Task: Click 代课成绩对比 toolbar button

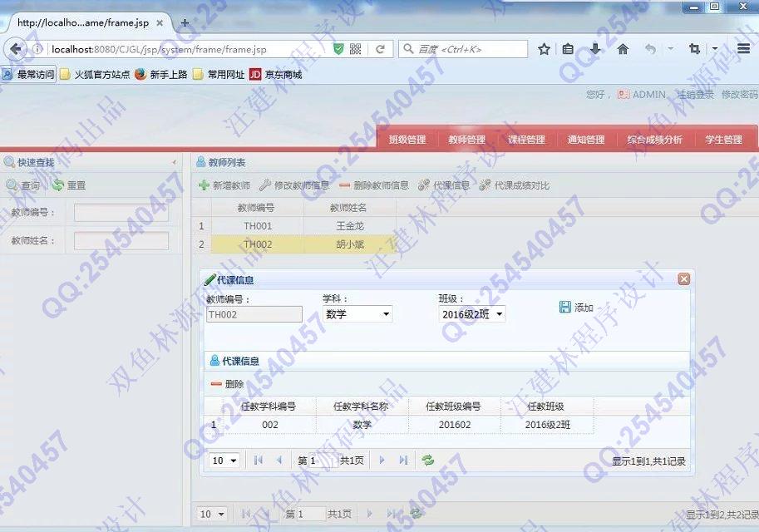Action: (514, 185)
